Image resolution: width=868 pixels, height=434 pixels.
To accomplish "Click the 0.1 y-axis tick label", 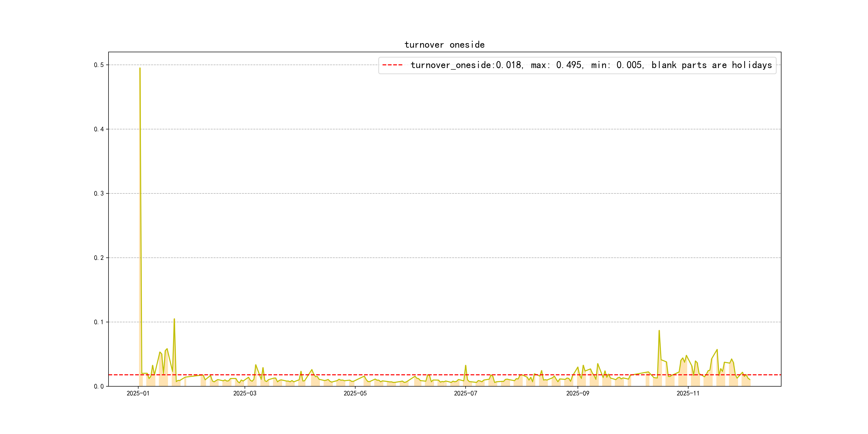I will (99, 322).
